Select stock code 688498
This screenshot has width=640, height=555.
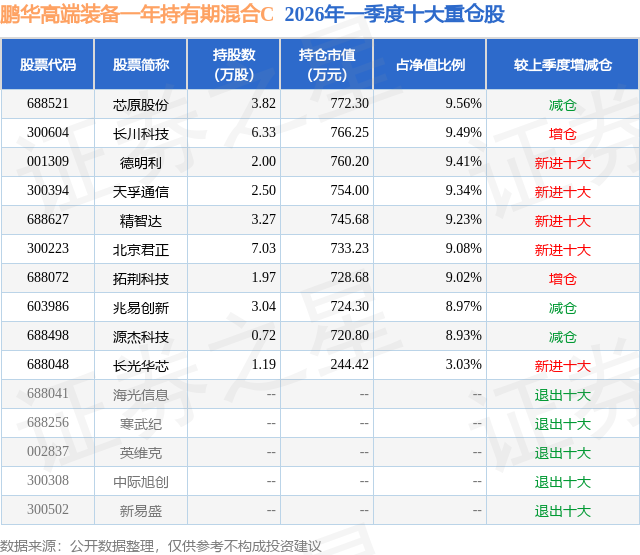pos(48,335)
